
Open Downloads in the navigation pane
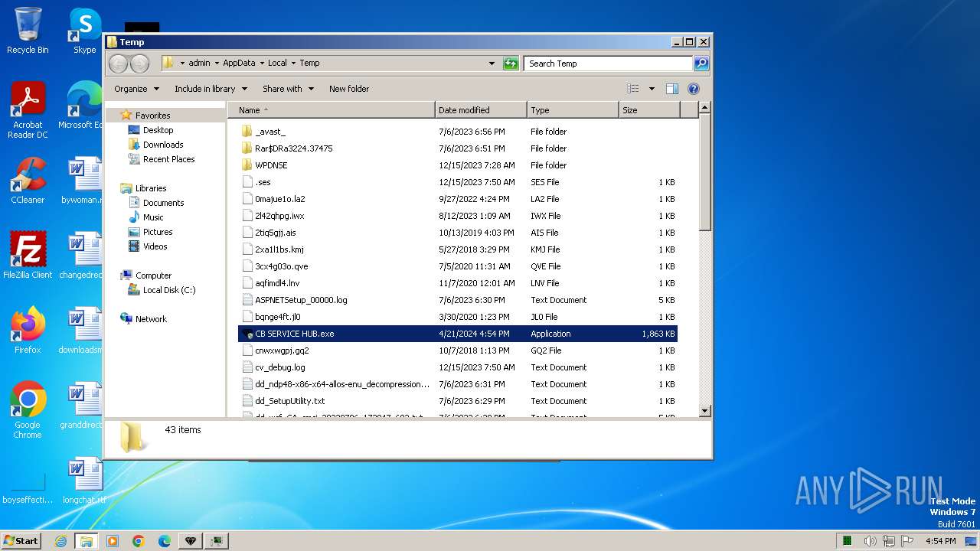tap(163, 145)
